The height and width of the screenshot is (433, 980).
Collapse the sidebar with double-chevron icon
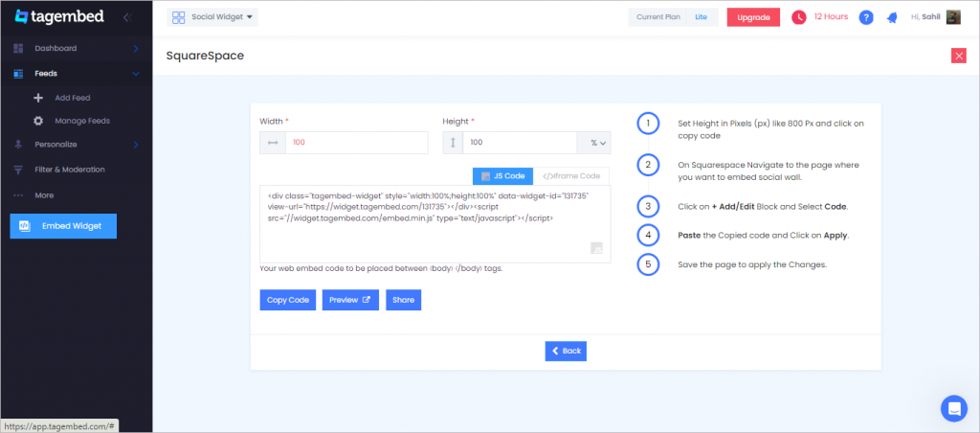pos(127,17)
